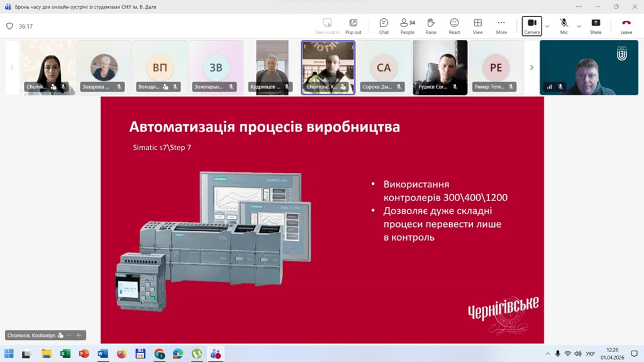Pop out the shared presentation
Screen dimensions: 644x362
point(353,26)
